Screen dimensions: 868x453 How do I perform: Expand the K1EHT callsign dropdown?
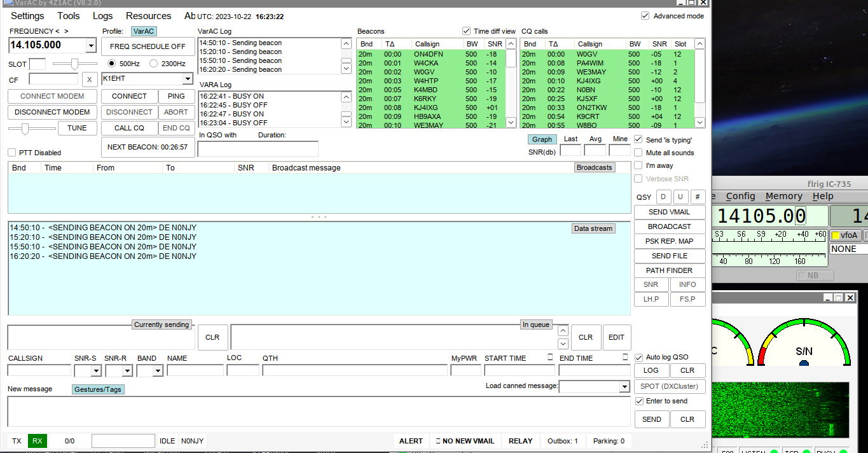coord(187,79)
